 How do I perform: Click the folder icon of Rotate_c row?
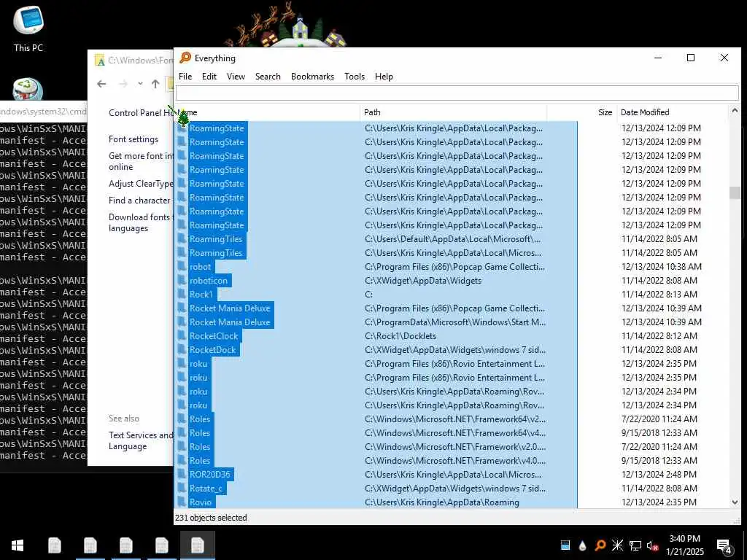[x=182, y=488]
